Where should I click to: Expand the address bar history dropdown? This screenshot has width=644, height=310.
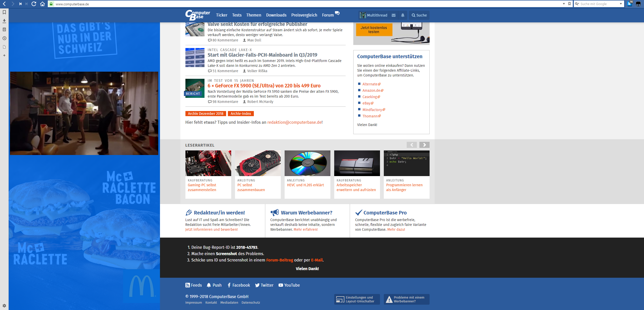(564, 4)
